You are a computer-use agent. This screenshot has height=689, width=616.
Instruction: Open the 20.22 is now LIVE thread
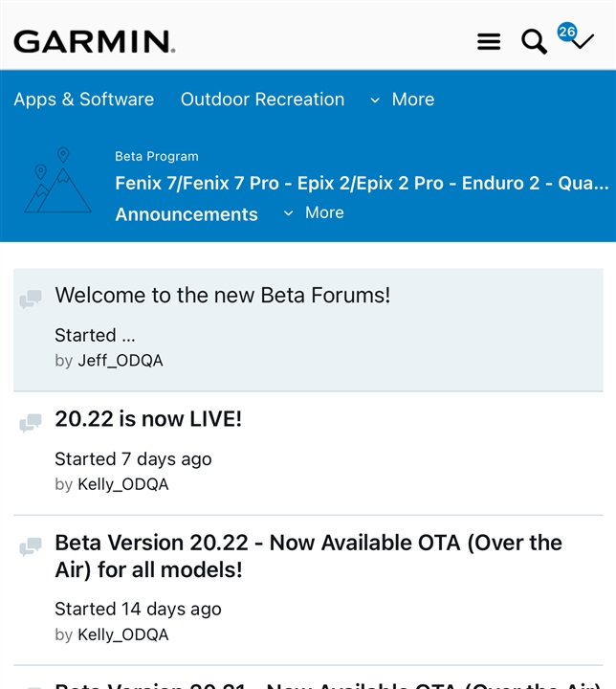(148, 419)
